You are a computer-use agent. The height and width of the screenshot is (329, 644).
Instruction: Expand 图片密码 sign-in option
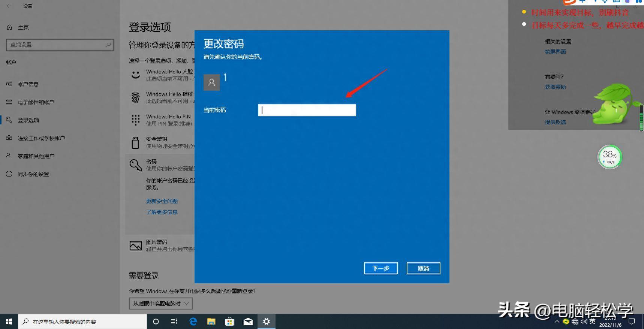coord(161,245)
